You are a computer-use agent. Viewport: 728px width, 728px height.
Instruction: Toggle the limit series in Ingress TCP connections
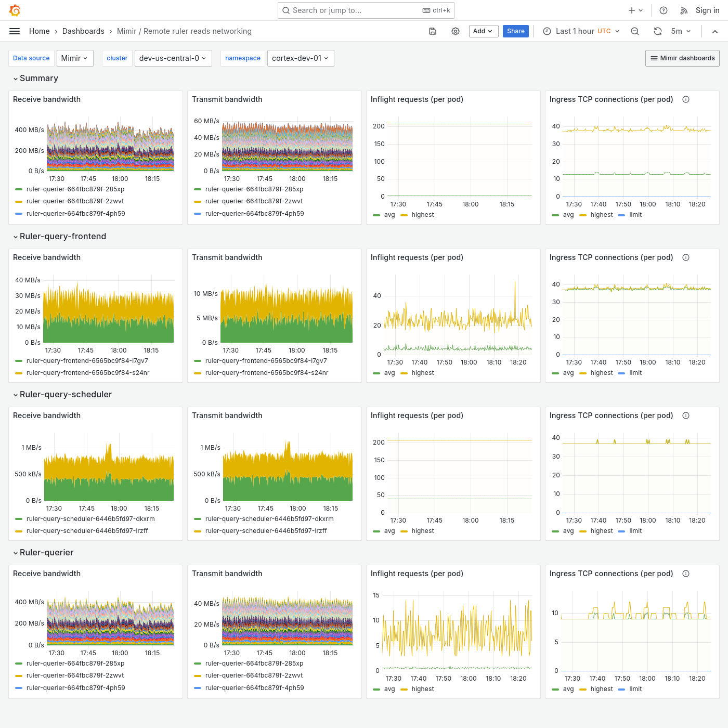point(635,214)
